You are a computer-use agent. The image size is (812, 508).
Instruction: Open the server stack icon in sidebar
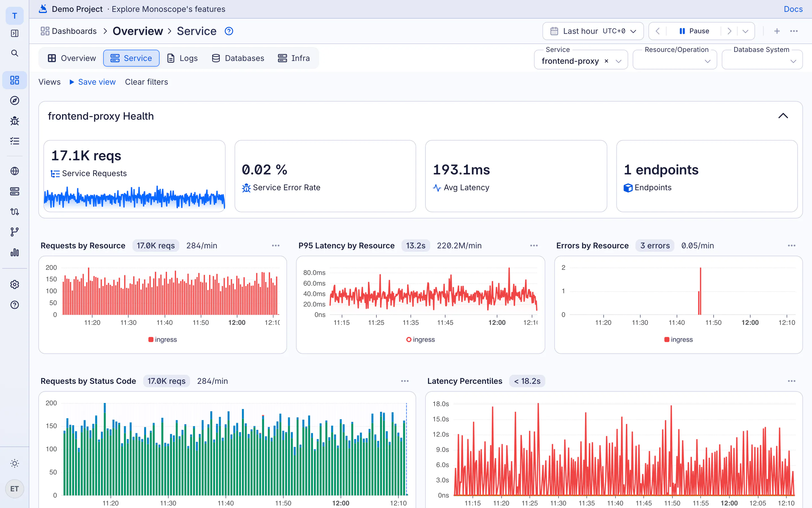14,191
